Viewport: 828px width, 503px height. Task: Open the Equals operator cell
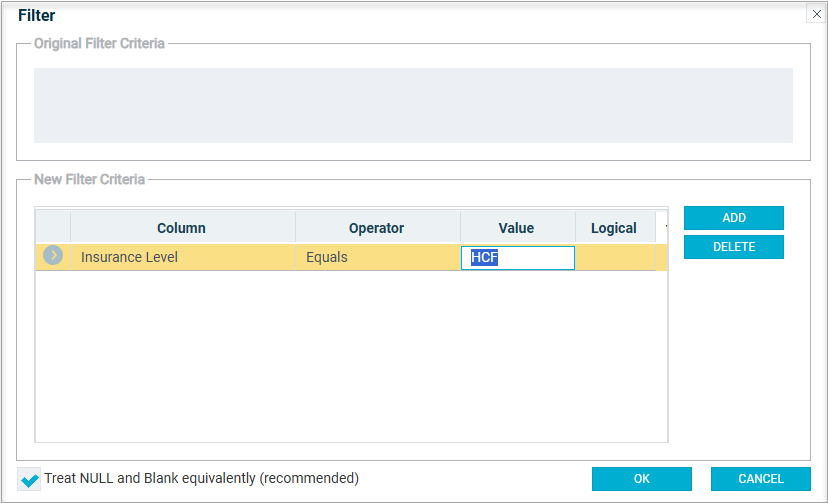[378, 257]
